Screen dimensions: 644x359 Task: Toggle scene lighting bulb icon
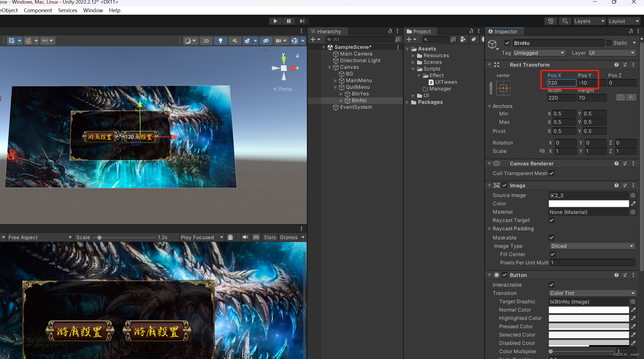(221, 41)
